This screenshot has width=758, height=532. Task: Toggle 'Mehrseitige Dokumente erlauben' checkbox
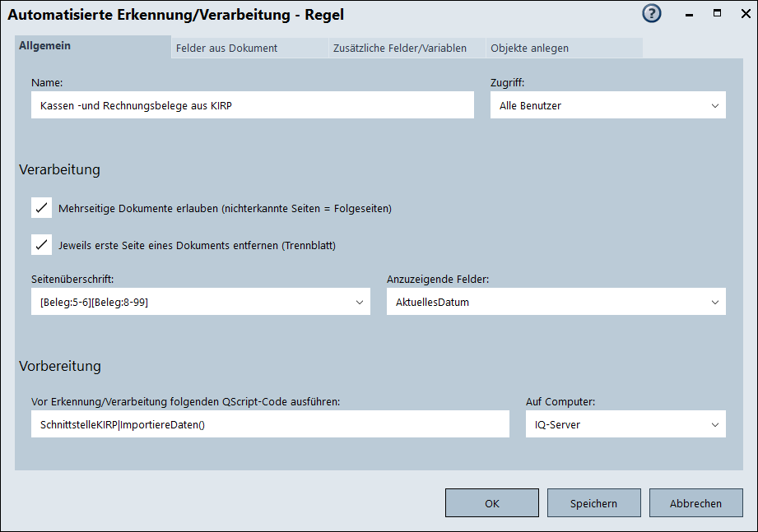pos(42,208)
